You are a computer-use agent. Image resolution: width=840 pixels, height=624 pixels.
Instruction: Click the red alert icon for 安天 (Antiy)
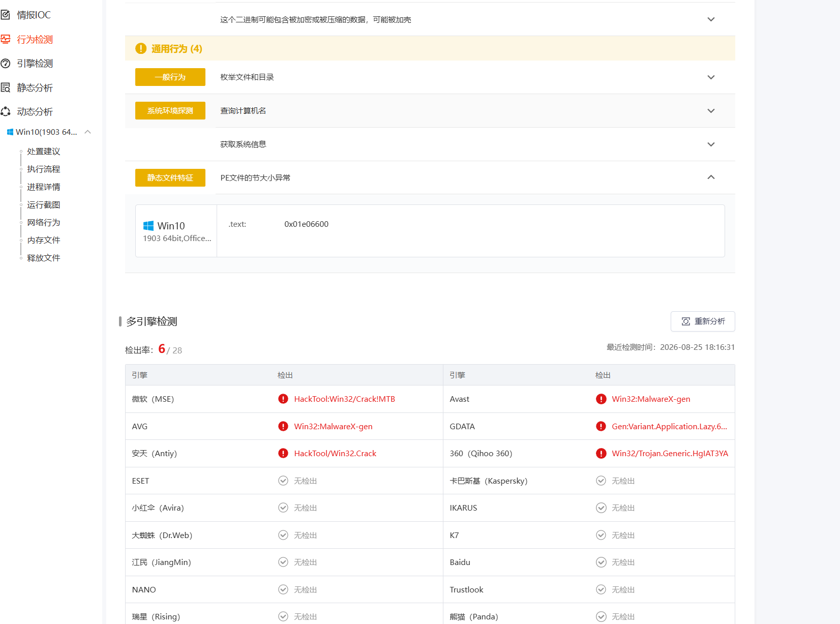[283, 453]
